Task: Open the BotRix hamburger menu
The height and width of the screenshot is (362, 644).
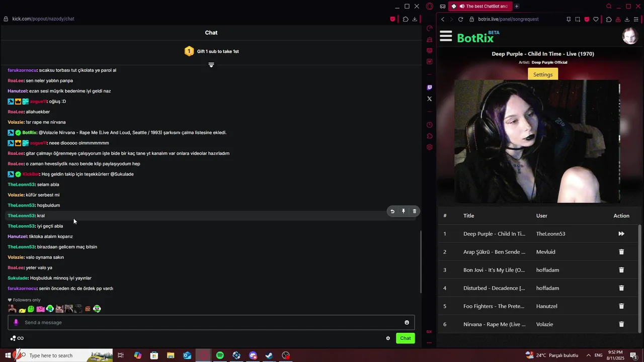Action: (x=446, y=36)
